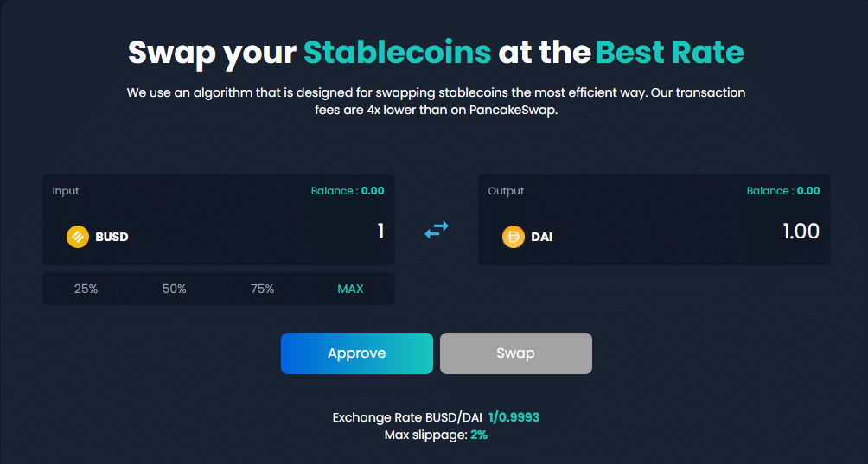
Task: Click the "Swap your Stablecoins" heading
Action: tap(310, 53)
